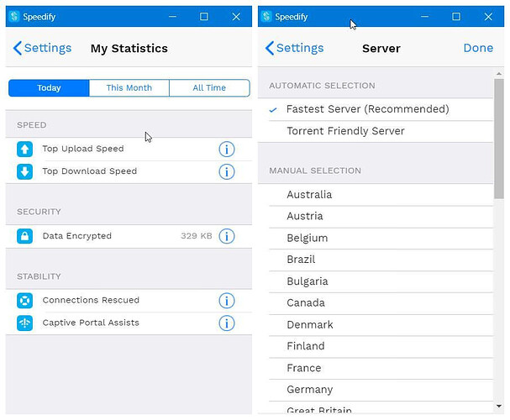The width and height of the screenshot is (510, 420).
Task: Go back to Settings from Server page
Action: [294, 48]
